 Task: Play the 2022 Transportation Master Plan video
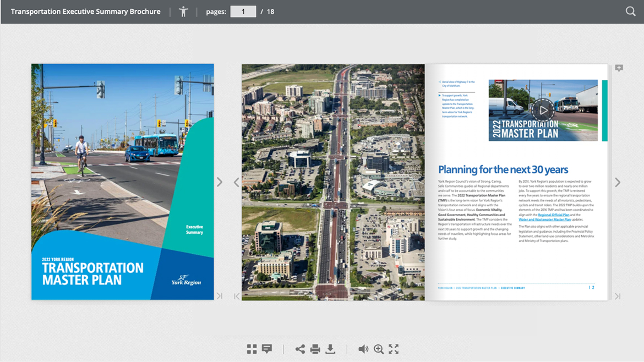pyautogui.click(x=543, y=110)
